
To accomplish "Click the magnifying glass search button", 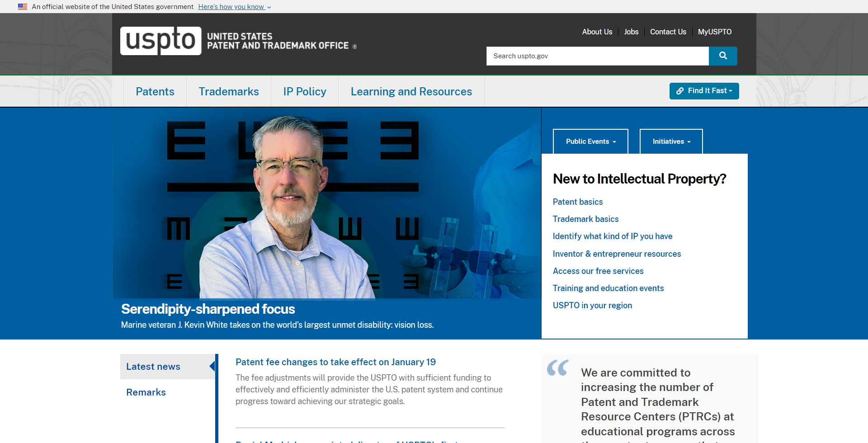I will 722,56.
